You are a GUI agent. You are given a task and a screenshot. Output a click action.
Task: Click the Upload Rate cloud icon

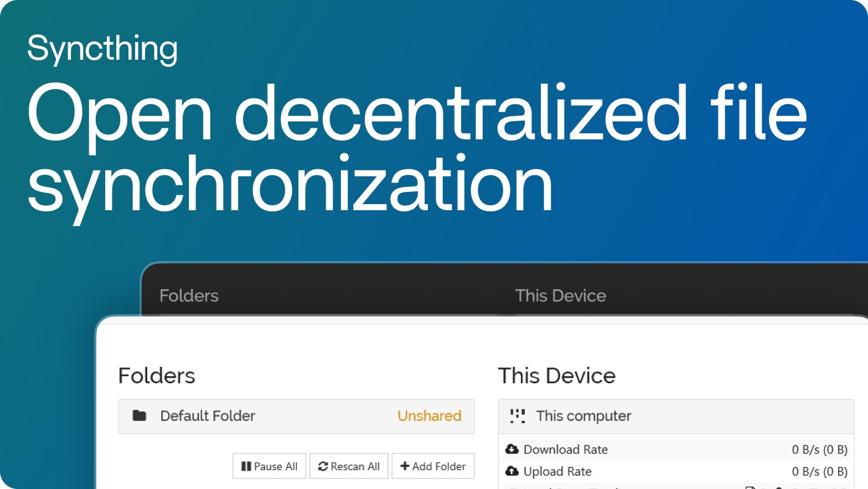click(512, 471)
